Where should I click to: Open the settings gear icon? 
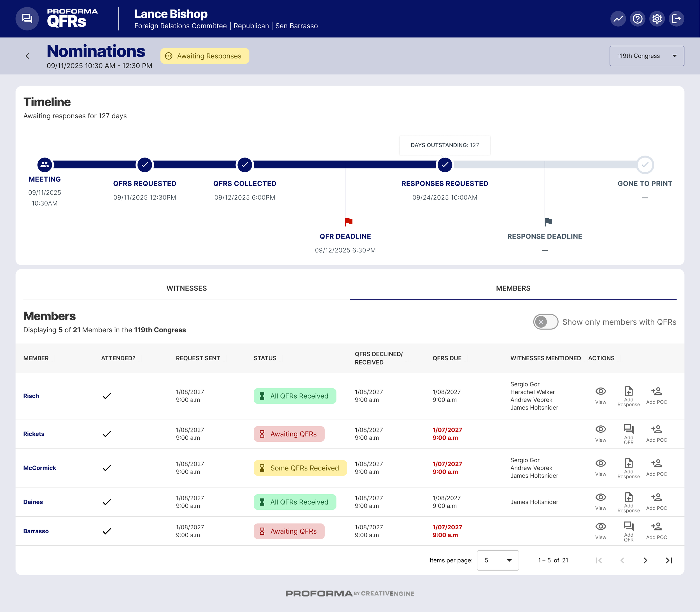click(x=657, y=19)
